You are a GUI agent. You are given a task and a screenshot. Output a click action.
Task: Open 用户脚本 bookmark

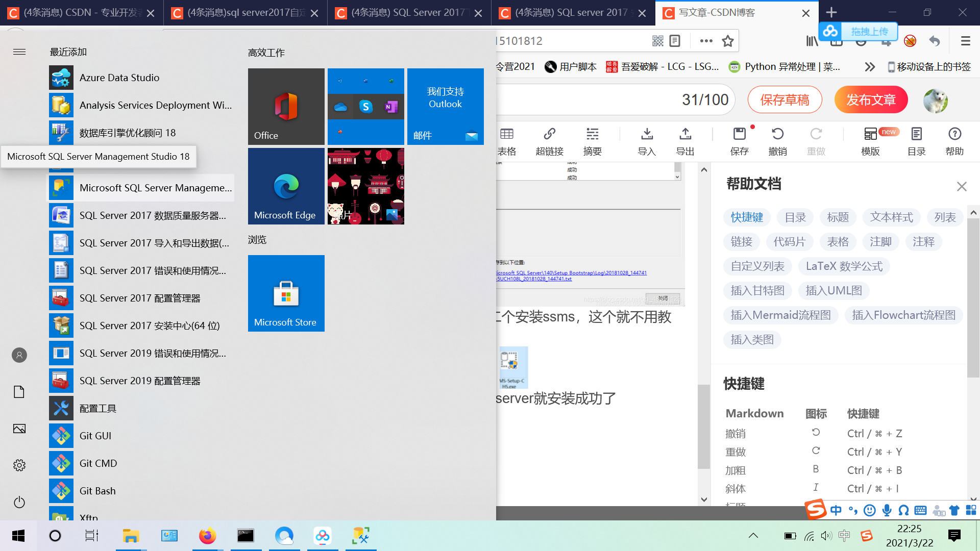[571, 67]
